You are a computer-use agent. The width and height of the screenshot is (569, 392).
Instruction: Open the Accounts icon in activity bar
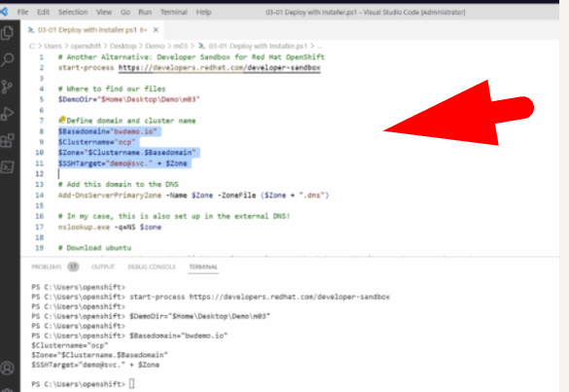(7, 368)
